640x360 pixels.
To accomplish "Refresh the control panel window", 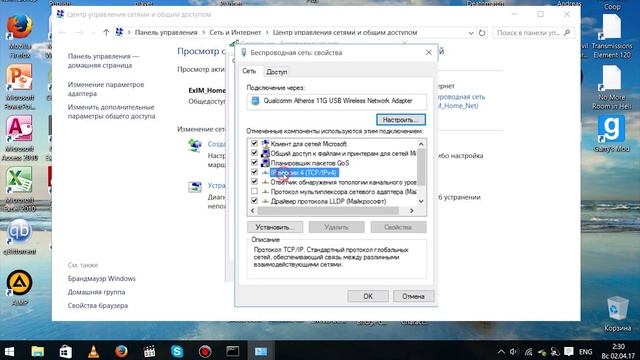I will [x=482, y=33].
